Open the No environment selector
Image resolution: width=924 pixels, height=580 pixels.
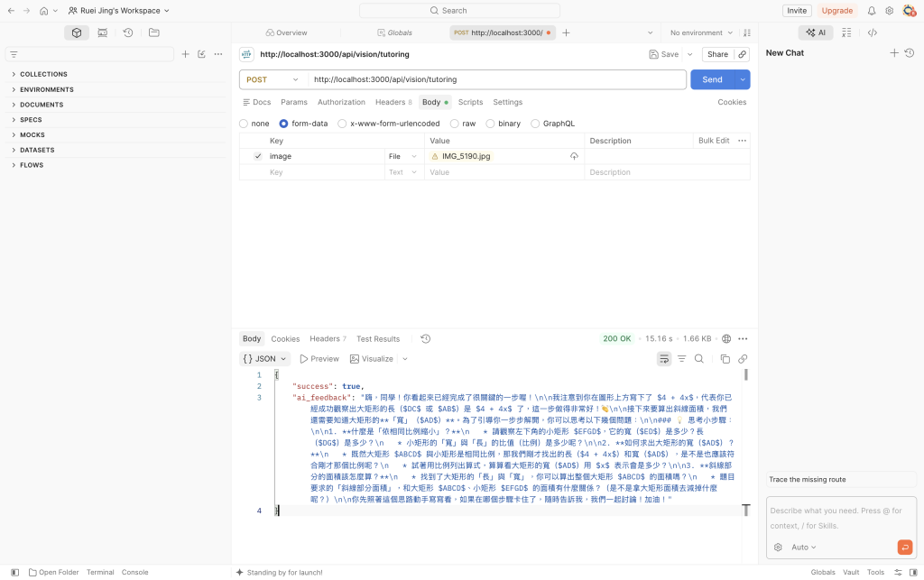(x=701, y=33)
